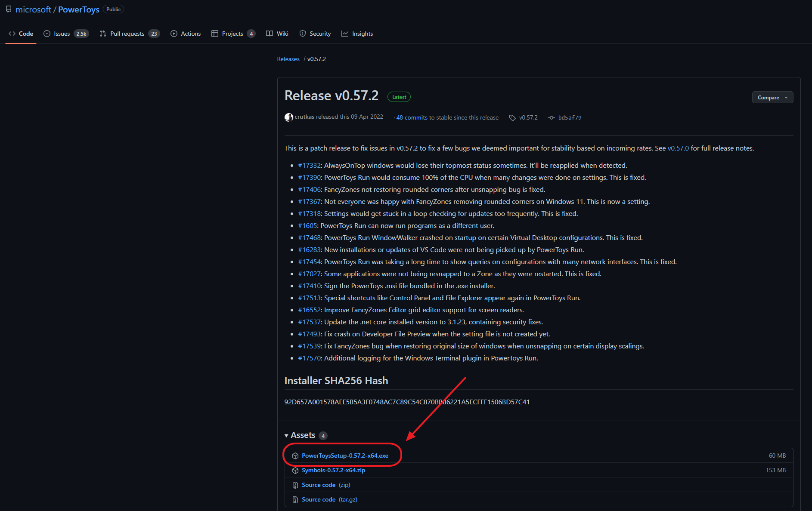Click the Security shield icon

303,34
